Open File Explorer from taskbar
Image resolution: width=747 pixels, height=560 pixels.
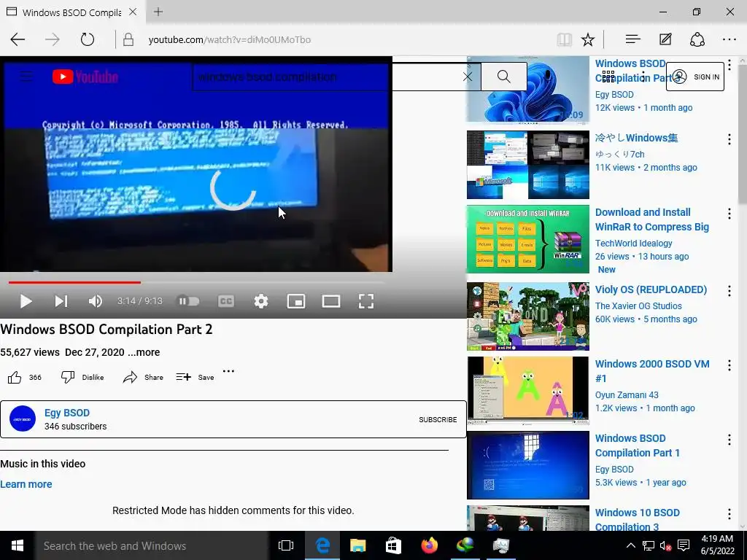357,545
